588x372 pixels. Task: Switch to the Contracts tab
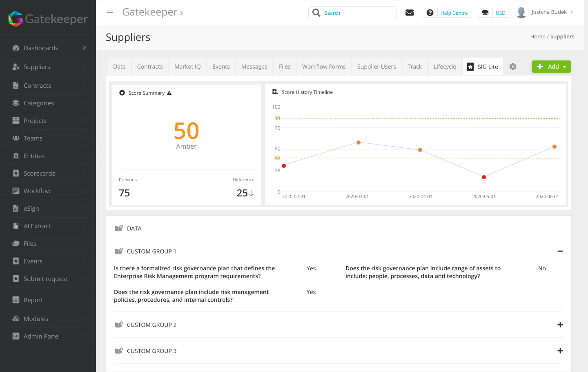click(149, 66)
